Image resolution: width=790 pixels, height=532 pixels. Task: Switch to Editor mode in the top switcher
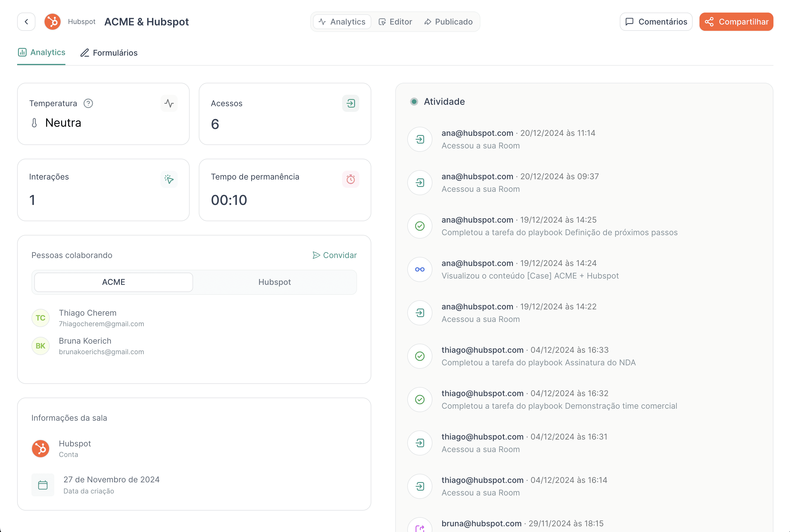coord(395,22)
